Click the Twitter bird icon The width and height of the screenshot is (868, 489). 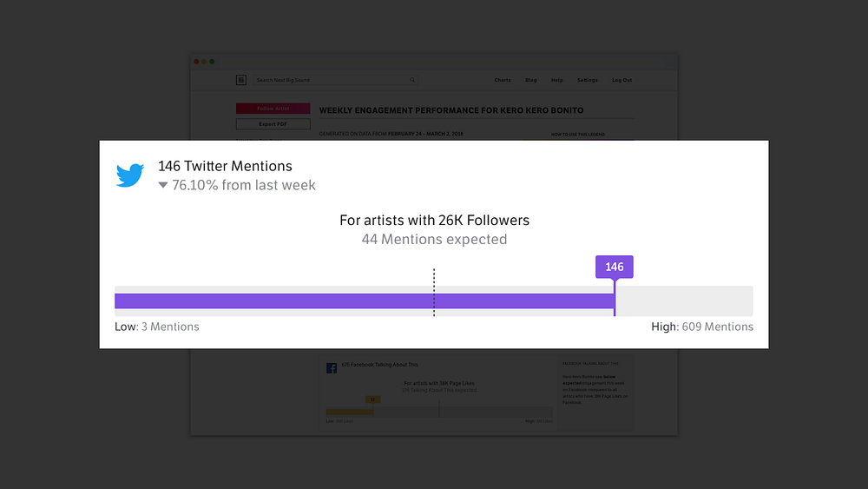(x=130, y=175)
